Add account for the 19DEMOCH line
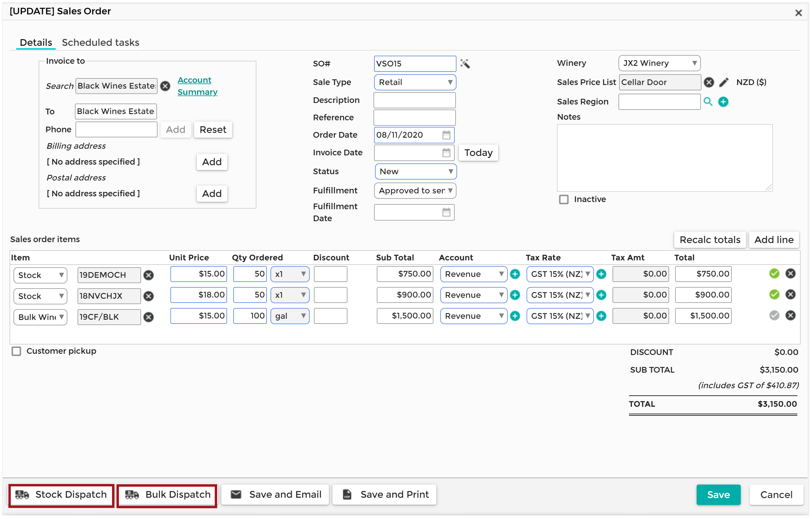812x519 pixels. tap(515, 274)
